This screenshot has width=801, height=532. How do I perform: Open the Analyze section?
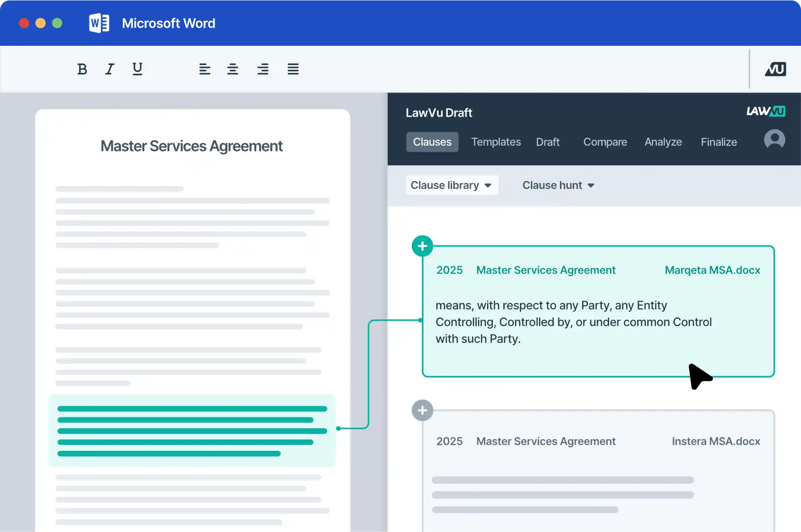(663, 142)
